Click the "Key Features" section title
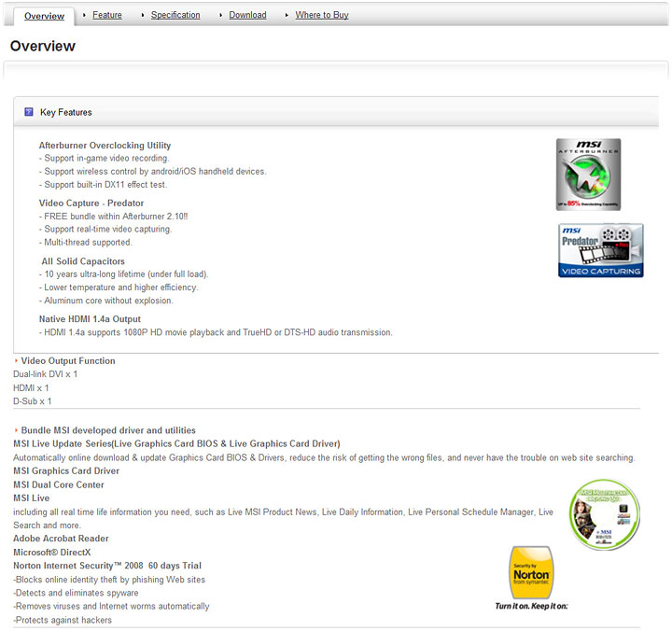Screen dimensions: 672x631 coord(66,112)
